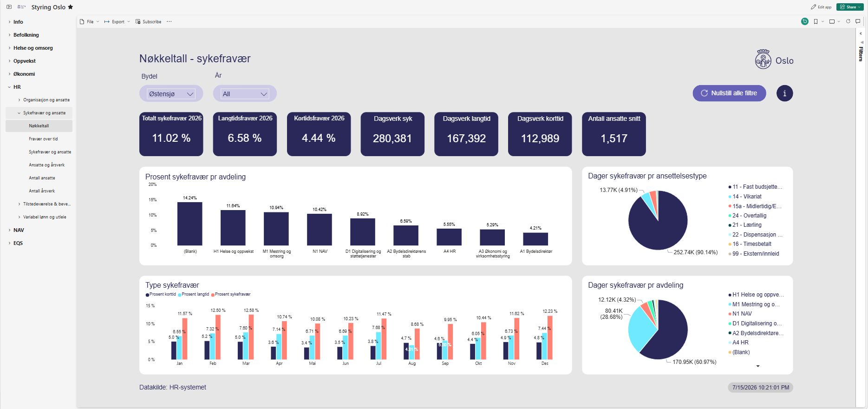Select legend item 11 - Fast budsjette...
Viewport: 868px width, 409px height.
tap(756, 187)
